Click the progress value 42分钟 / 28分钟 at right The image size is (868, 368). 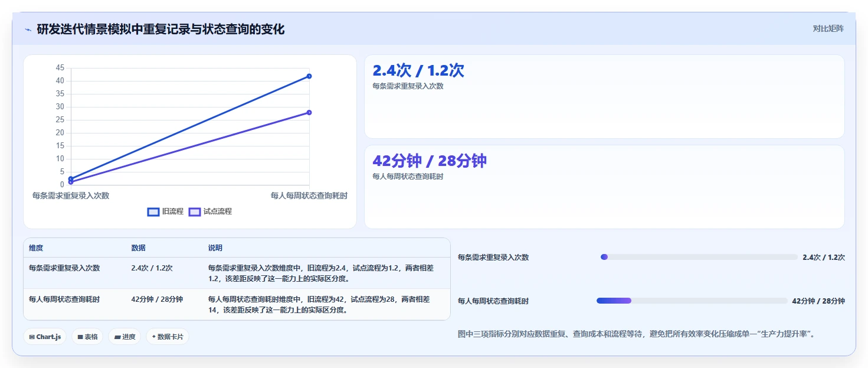818,301
